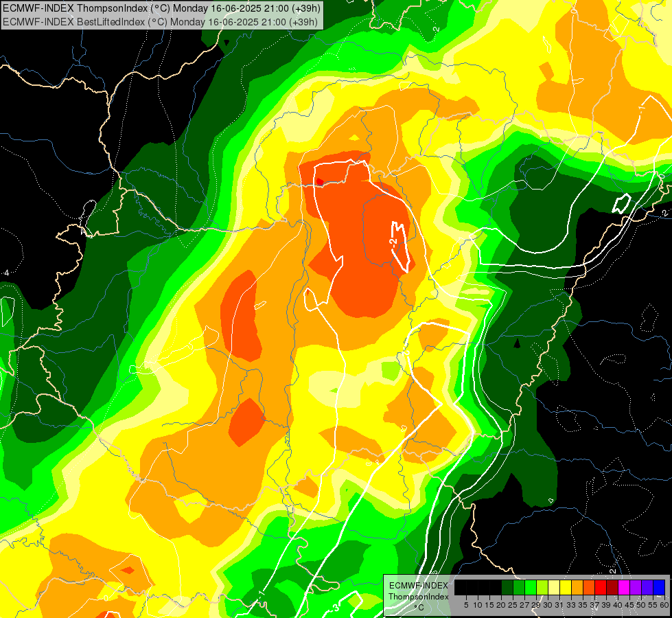
Task: Select the dark green 20–25 legend swatch
Action: (507, 587)
